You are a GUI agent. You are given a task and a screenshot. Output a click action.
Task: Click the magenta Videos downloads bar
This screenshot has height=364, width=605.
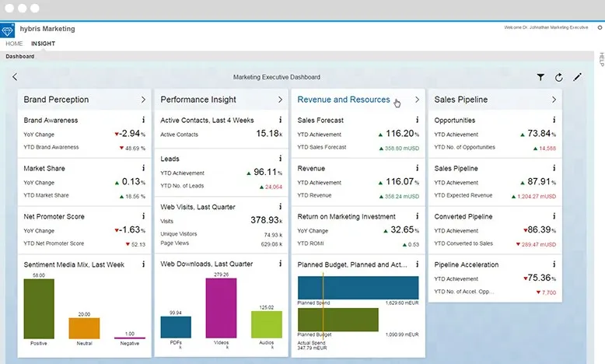[x=221, y=308]
